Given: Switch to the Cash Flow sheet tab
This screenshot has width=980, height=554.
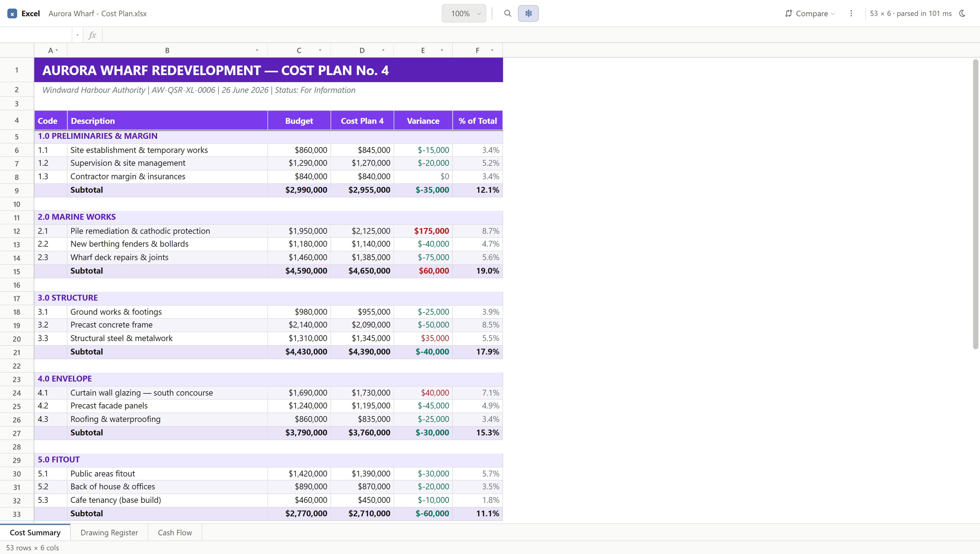Looking at the screenshot, I should point(175,532).
